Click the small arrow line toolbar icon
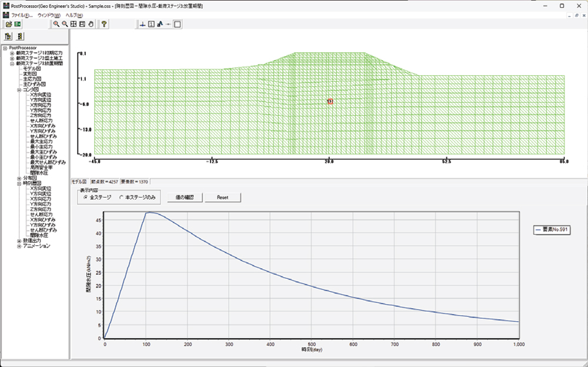 [168, 24]
